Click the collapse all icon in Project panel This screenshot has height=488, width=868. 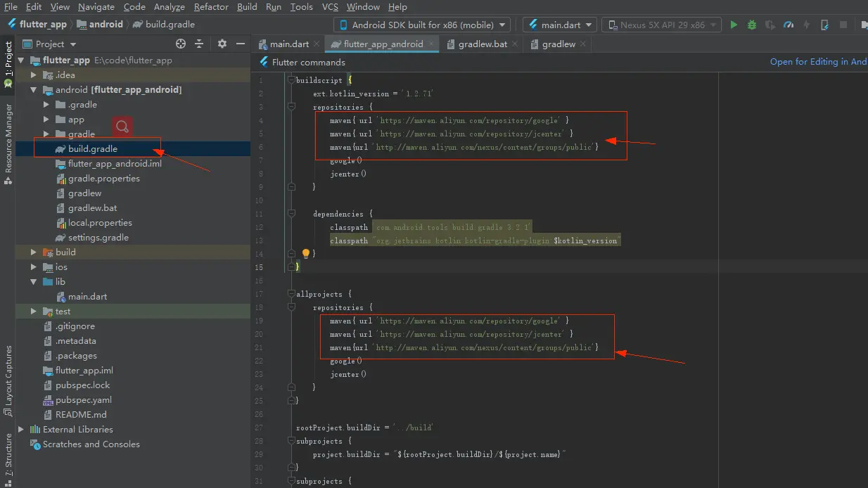click(199, 44)
